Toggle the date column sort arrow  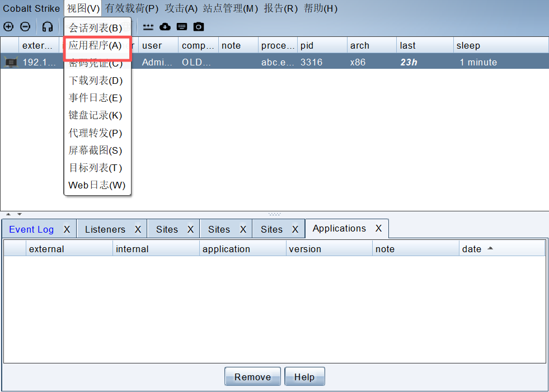point(490,248)
